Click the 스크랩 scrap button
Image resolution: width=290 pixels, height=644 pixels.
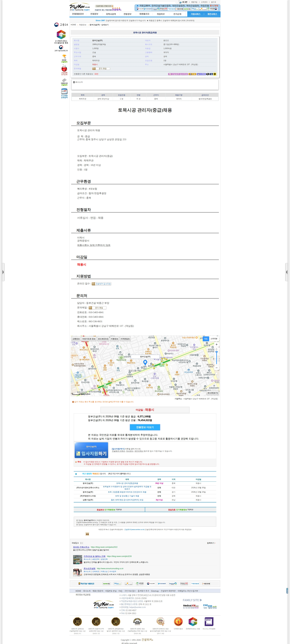201,74
